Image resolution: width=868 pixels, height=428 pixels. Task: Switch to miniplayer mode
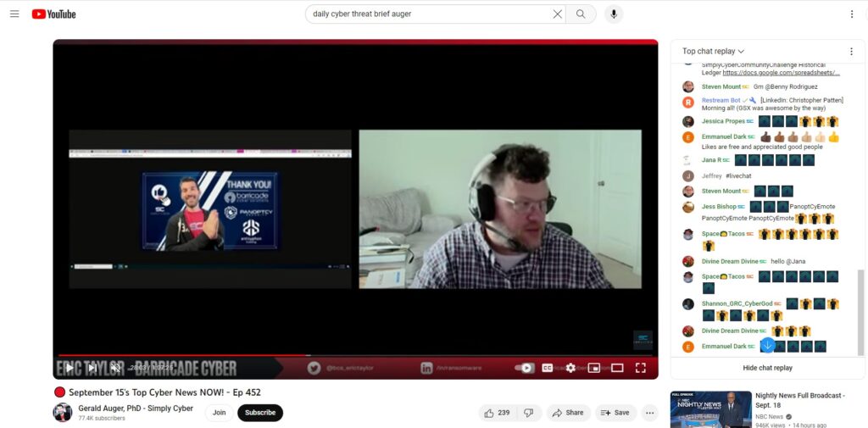[594, 368]
